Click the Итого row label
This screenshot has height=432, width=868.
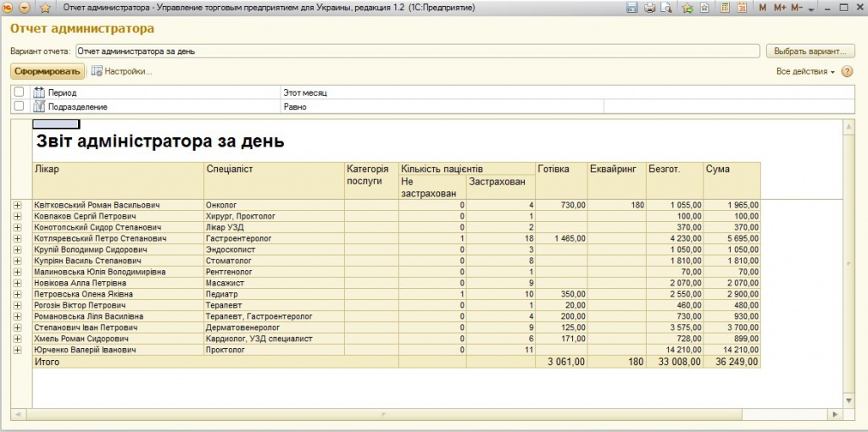(x=47, y=362)
